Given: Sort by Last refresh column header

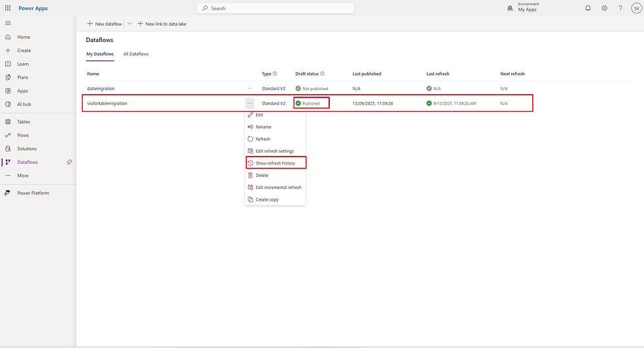Looking at the screenshot, I should click(x=438, y=74).
